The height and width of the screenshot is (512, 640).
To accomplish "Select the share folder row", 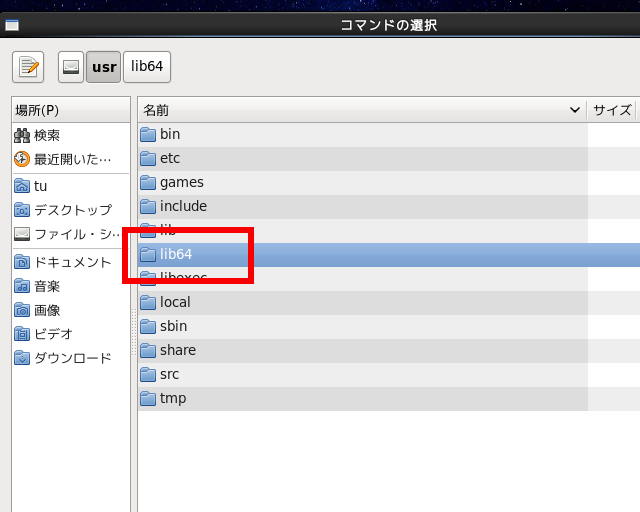I will (x=178, y=350).
